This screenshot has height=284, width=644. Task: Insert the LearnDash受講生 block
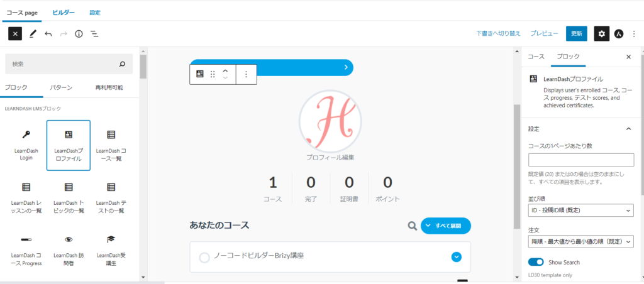click(x=111, y=250)
